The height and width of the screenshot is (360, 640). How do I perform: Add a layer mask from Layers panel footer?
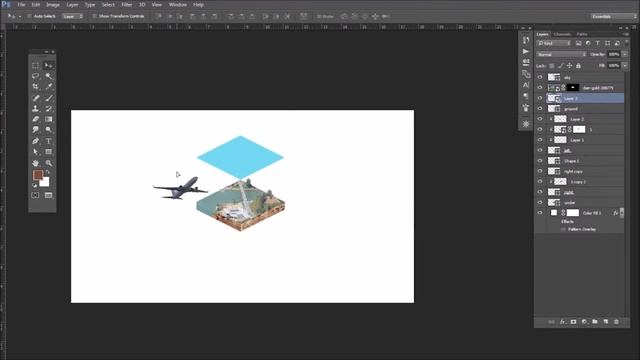[573, 322]
